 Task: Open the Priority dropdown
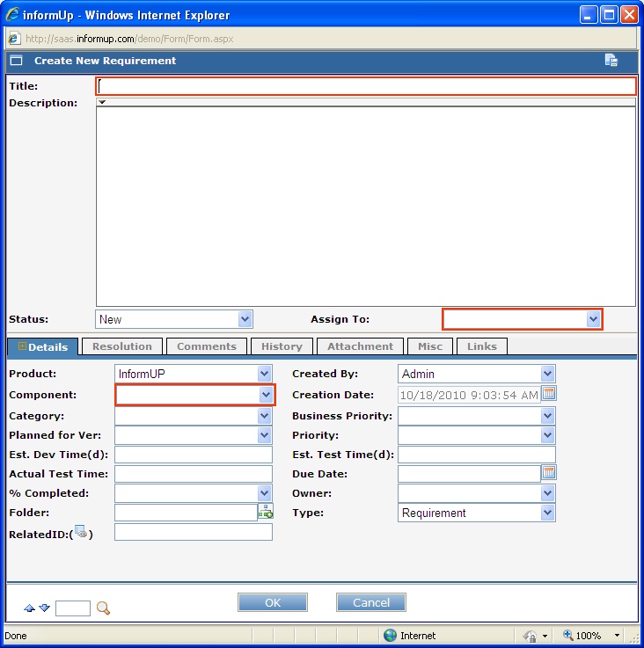[547, 434]
